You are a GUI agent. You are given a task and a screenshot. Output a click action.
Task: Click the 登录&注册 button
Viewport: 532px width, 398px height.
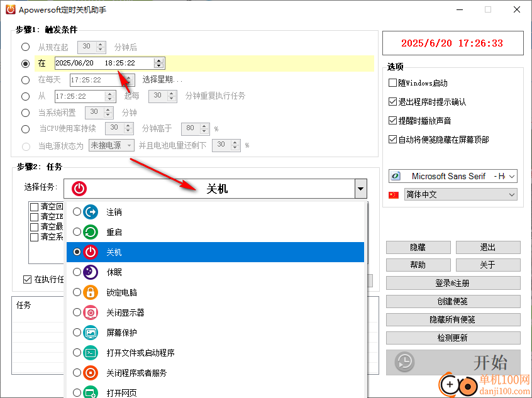point(453,283)
